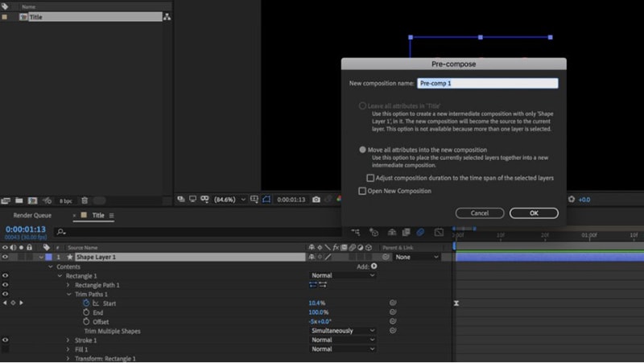Click the trash delete icon in project panel

(85, 200)
